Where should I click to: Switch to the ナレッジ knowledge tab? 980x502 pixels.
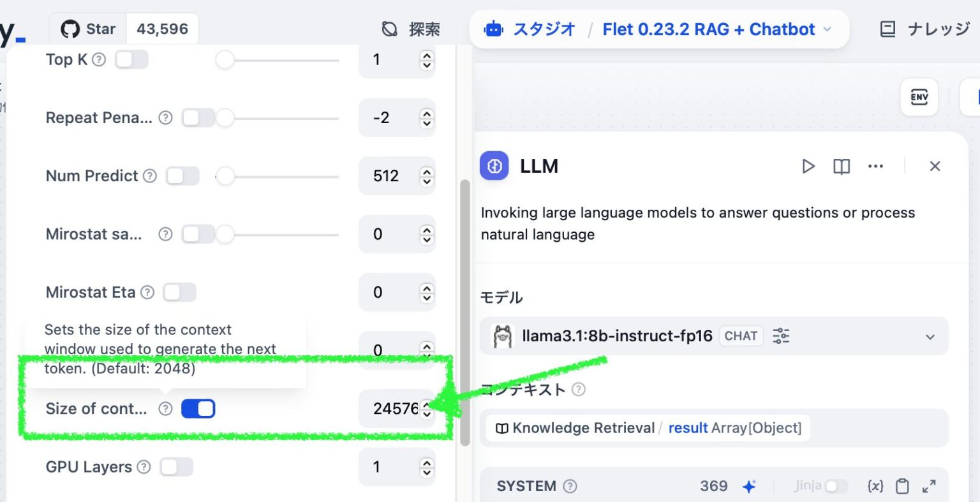pyautogui.click(x=925, y=29)
